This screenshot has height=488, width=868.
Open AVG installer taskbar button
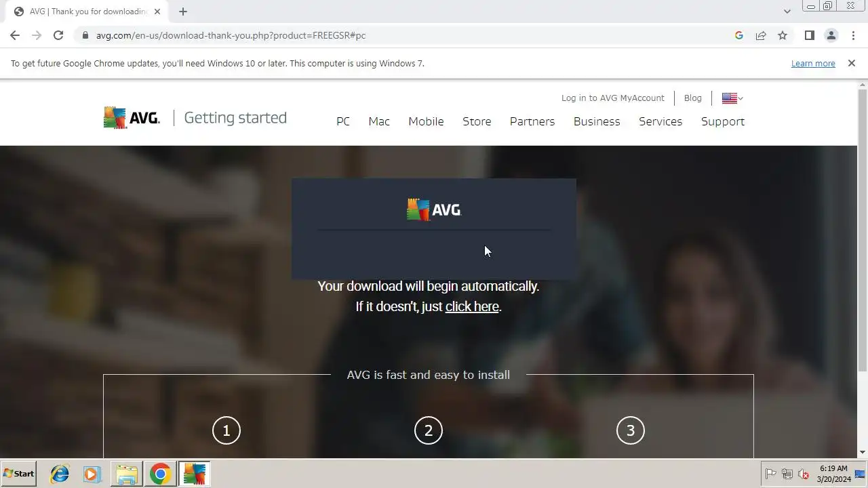(195, 474)
